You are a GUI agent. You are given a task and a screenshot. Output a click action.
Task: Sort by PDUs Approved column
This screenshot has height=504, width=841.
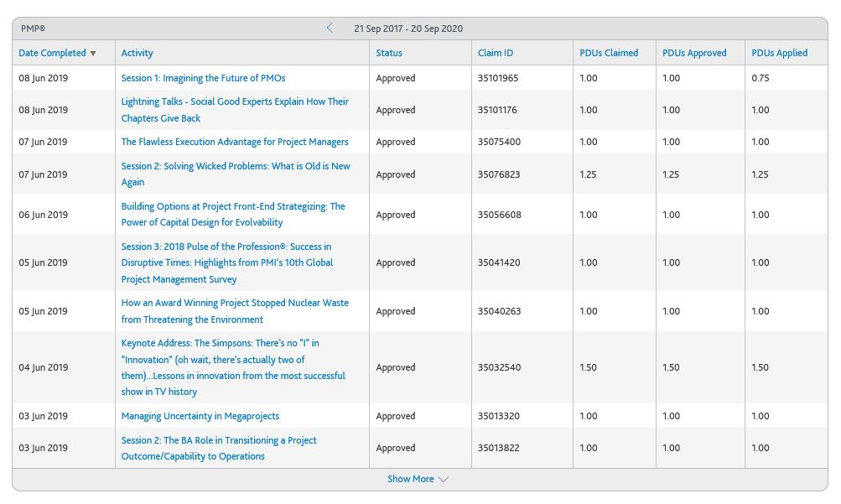[x=694, y=53]
